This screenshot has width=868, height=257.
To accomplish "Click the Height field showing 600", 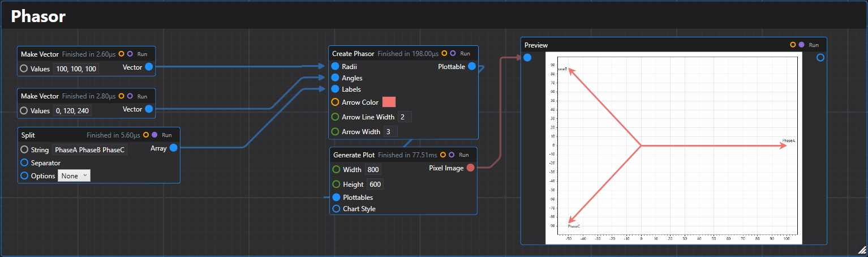I will (376, 184).
